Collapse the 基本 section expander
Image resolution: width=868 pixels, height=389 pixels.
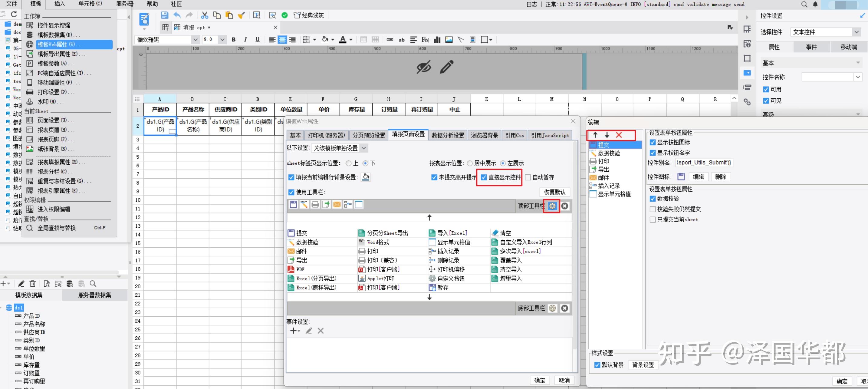click(858, 63)
